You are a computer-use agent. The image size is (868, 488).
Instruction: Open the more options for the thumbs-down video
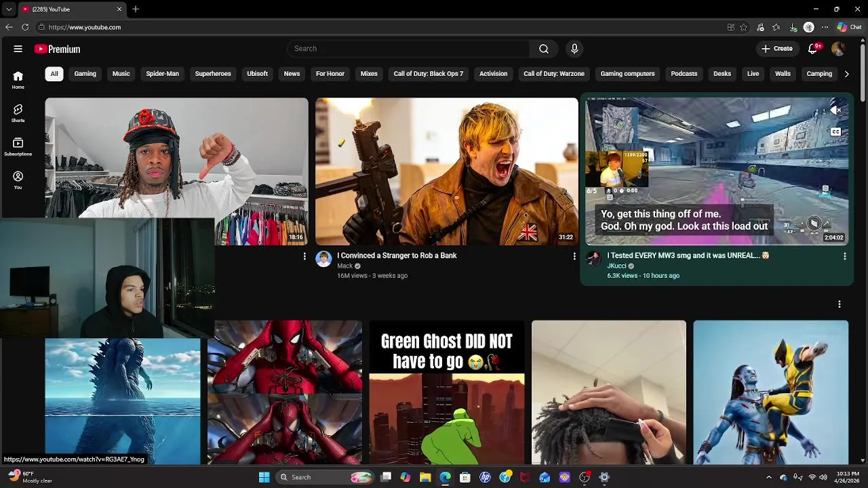click(304, 256)
